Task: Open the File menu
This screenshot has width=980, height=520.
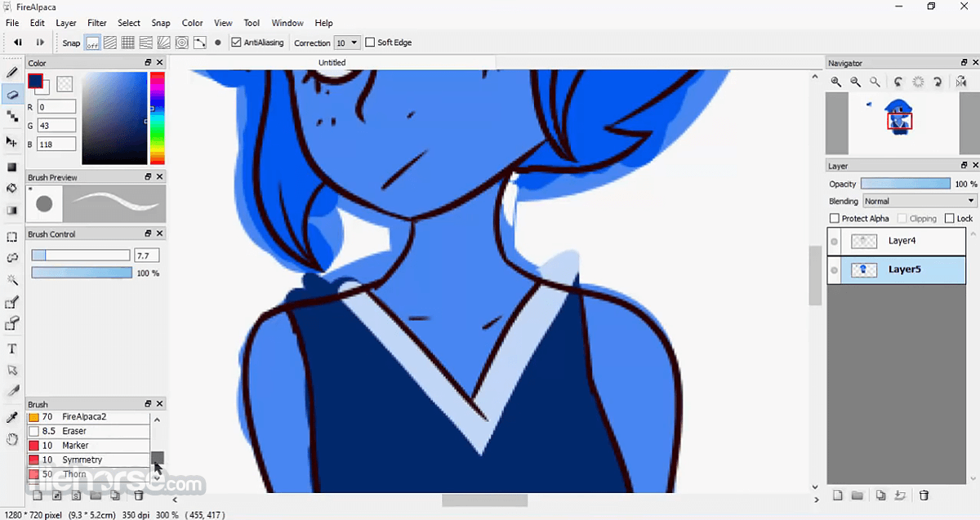Action: pos(12,23)
